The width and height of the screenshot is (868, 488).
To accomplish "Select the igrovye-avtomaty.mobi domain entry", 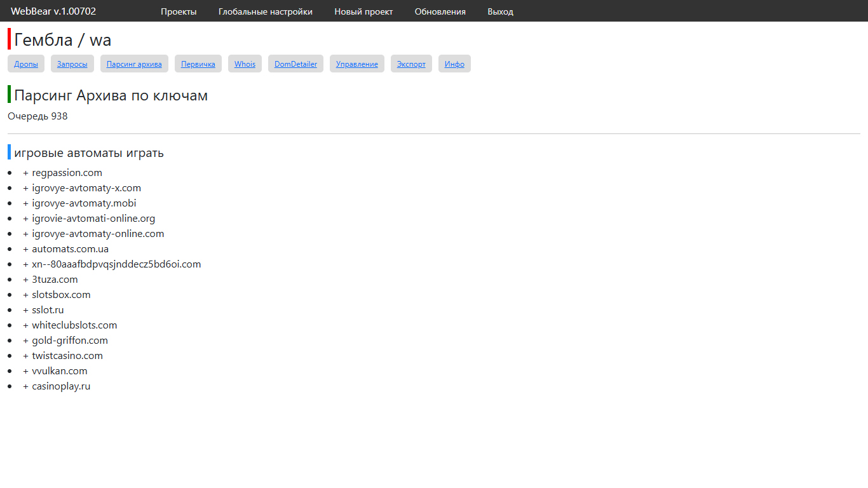I will pyautogui.click(x=84, y=203).
